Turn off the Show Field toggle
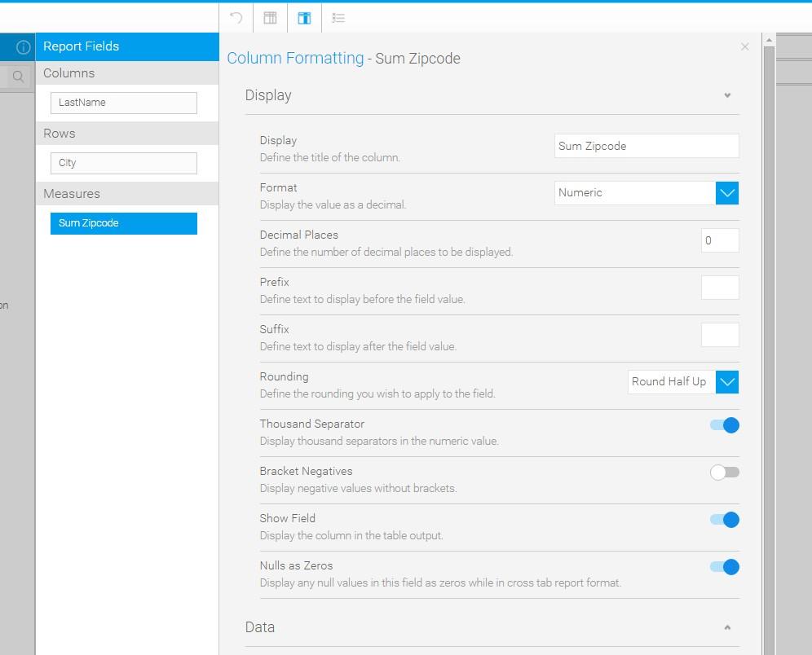The width and height of the screenshot is (812, 655). click(x=725, y=520)
